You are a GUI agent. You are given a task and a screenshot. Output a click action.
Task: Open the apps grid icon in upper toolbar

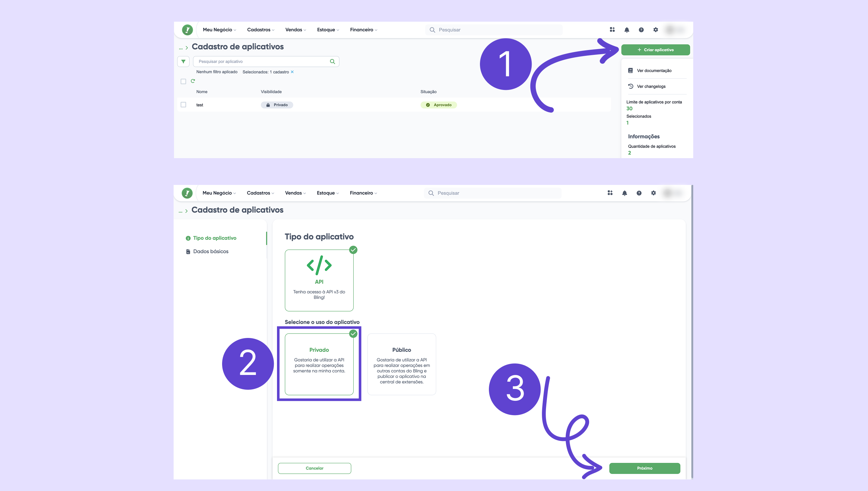(612, 30)
